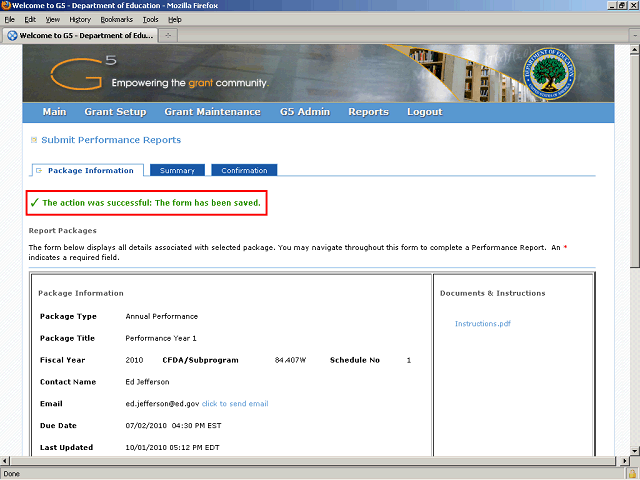Click the padlock icon in the status bar

click(x=633, y=474)
